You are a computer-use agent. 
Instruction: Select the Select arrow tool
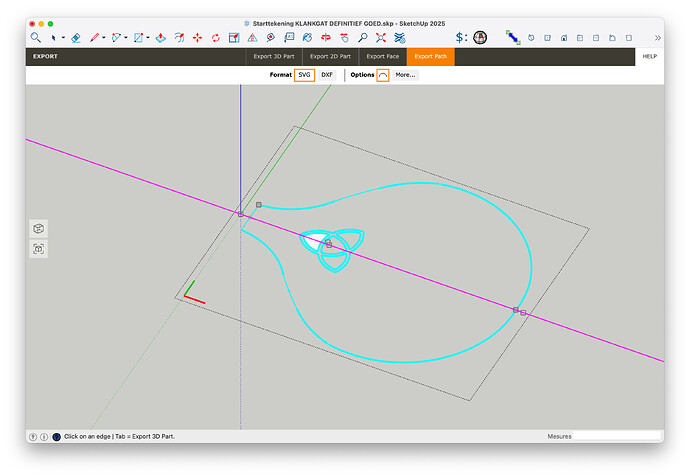[x=53, y=38]
